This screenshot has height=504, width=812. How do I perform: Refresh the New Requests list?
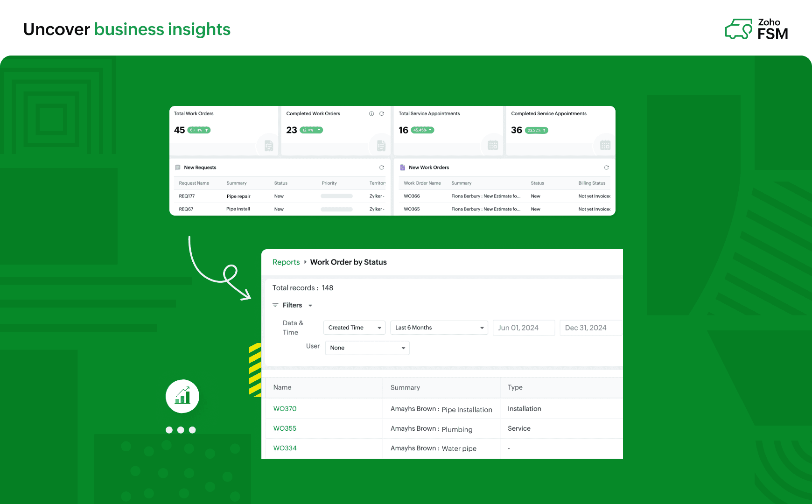(x=381, y=167)
